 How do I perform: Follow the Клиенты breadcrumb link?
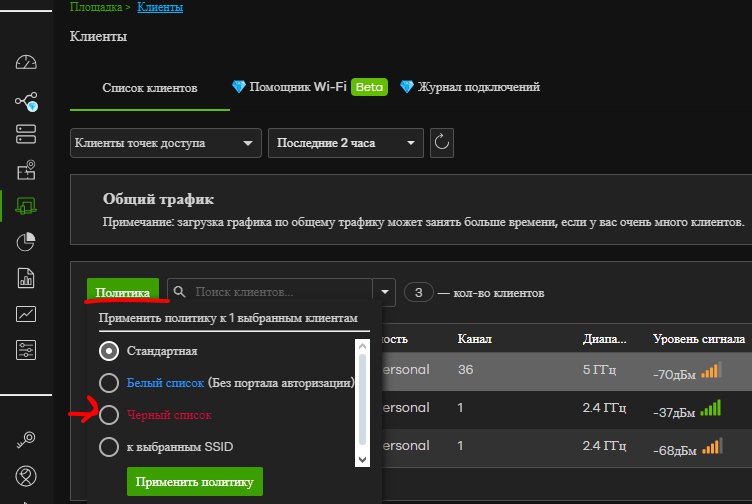tap(160, 7)
